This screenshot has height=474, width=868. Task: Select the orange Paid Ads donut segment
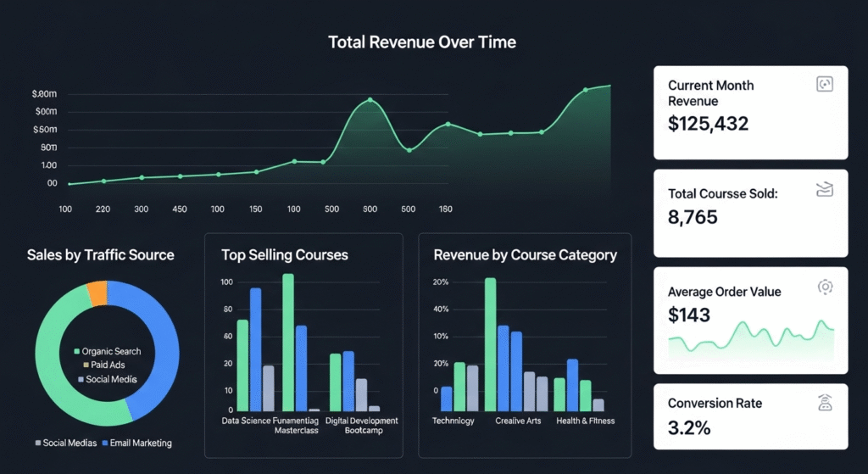(x=97, y=293)
